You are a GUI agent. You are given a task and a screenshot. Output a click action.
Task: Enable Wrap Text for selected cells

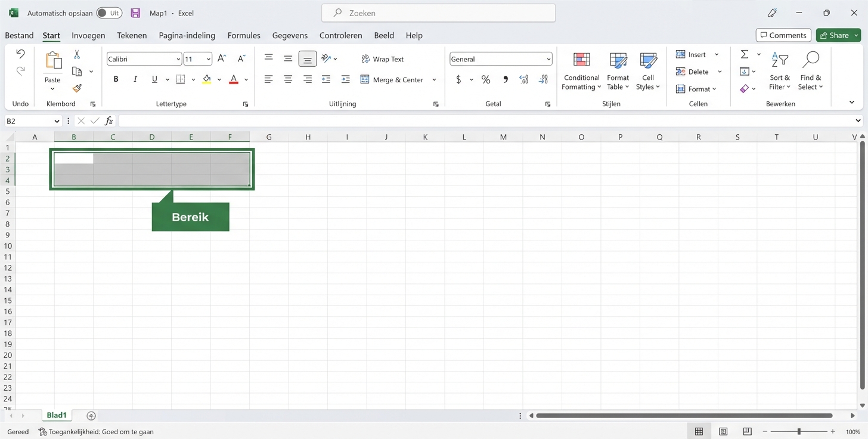click(382, 59)
